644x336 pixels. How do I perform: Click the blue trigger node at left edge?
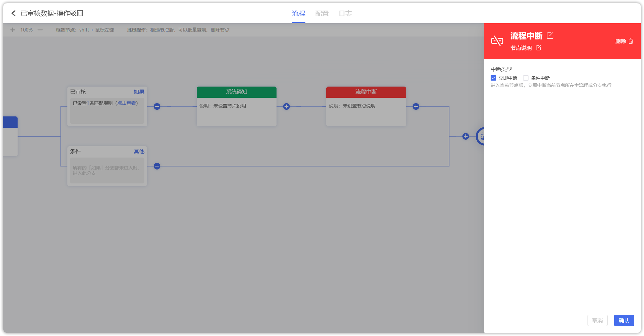click(10, 136)
